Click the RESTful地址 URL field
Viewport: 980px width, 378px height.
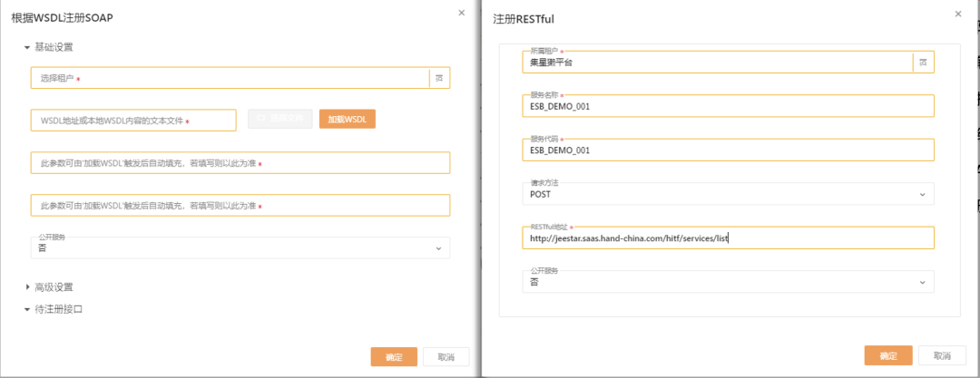[726, 238]
